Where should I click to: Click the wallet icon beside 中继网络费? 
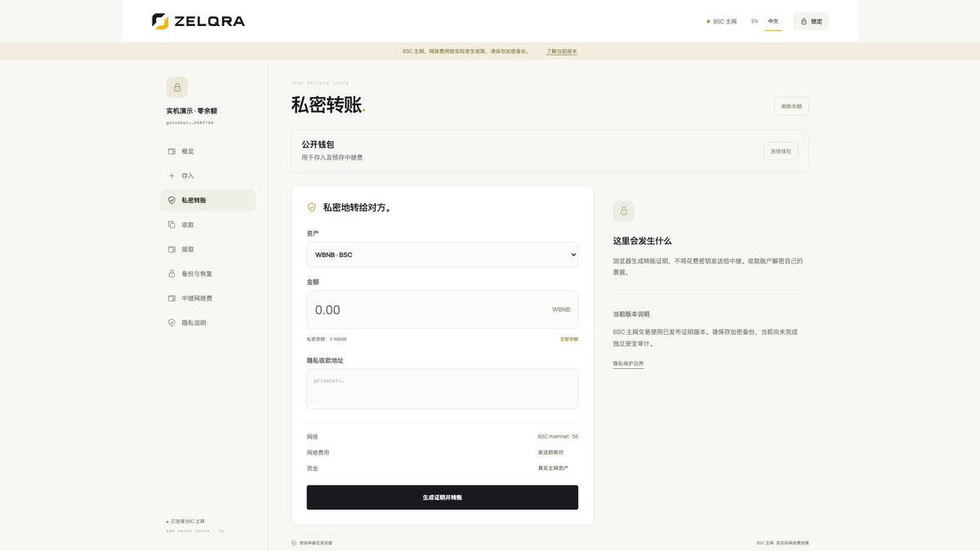[171, 298]
